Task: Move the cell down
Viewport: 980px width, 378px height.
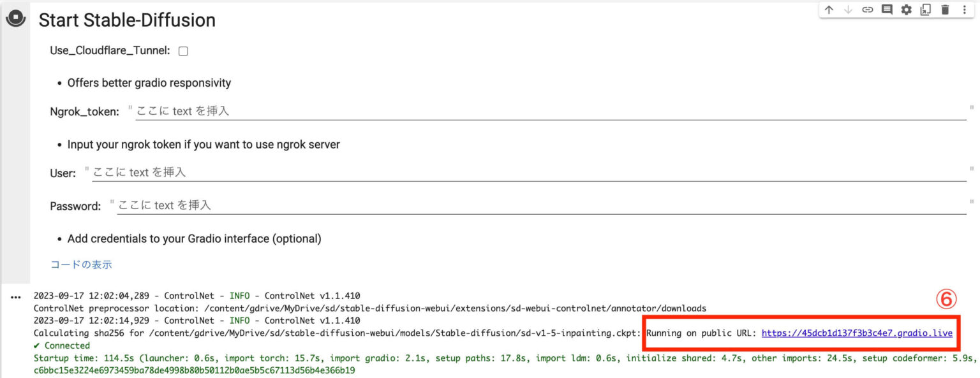Action: coord(848,10)
